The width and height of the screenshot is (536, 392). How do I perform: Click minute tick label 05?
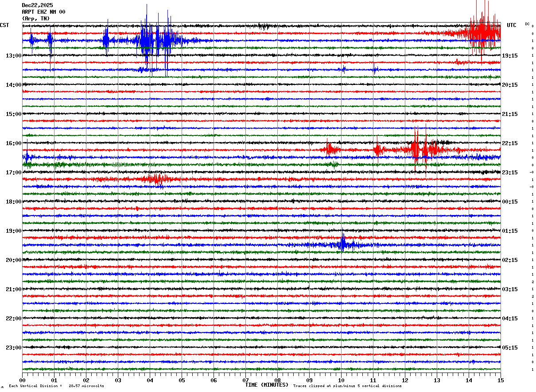182,380
